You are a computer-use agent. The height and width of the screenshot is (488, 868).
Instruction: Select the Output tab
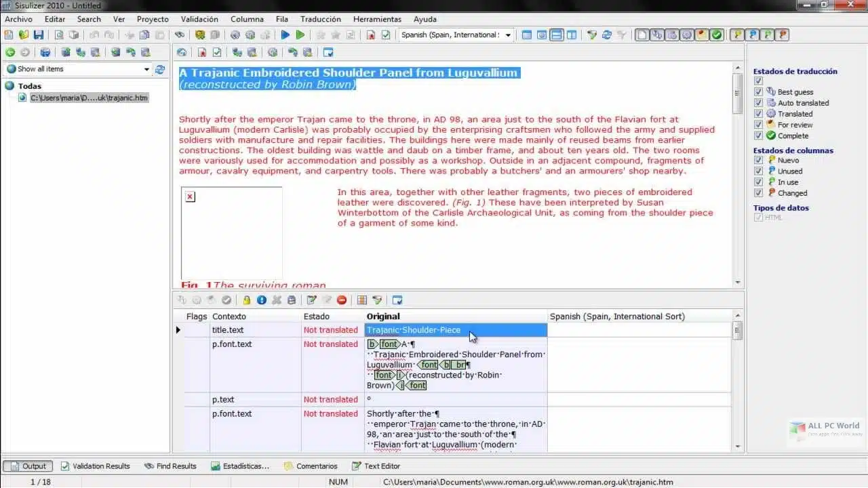(x=28, y=466)
